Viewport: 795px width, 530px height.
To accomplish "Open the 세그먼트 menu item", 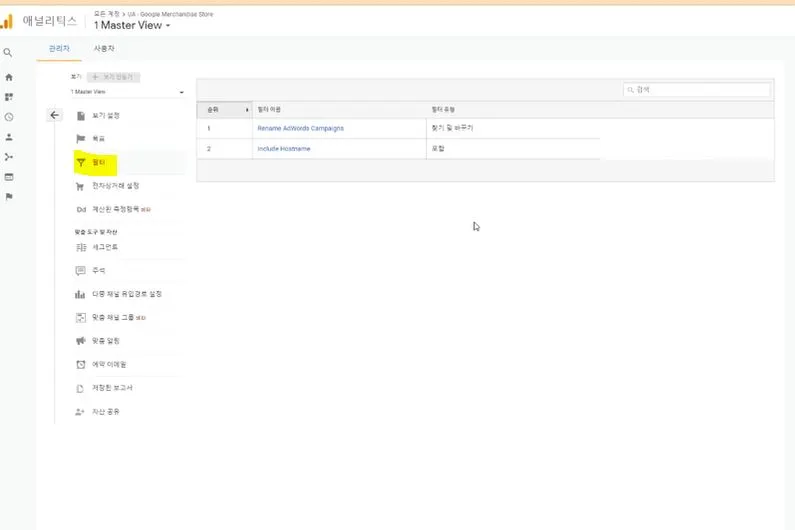I will click(105, 247).
